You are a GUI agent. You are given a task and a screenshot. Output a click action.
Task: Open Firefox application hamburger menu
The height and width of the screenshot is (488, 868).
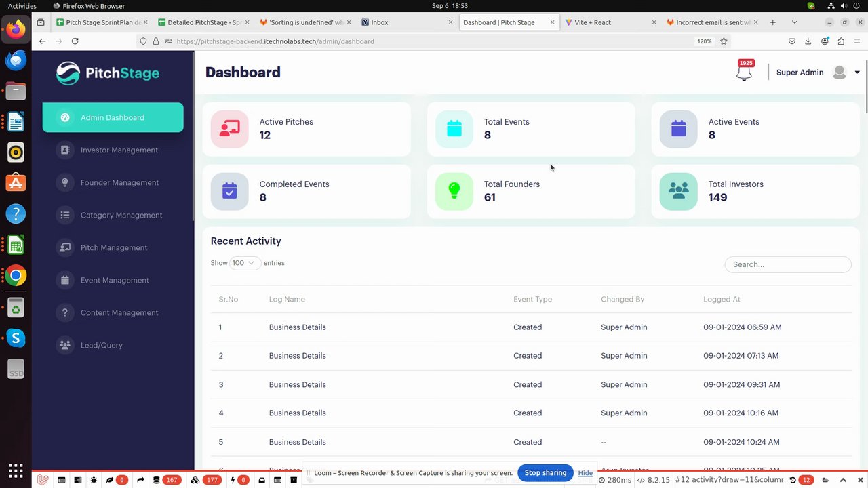[857, 41]
